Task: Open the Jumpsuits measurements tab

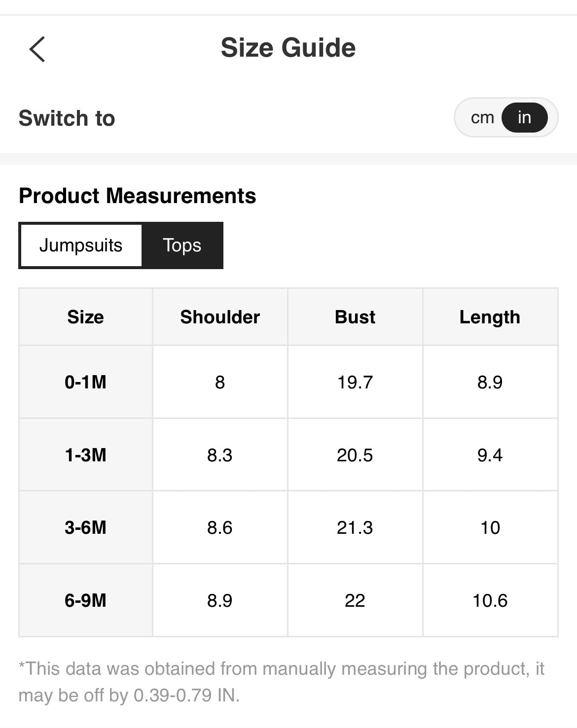Action: 81,245
